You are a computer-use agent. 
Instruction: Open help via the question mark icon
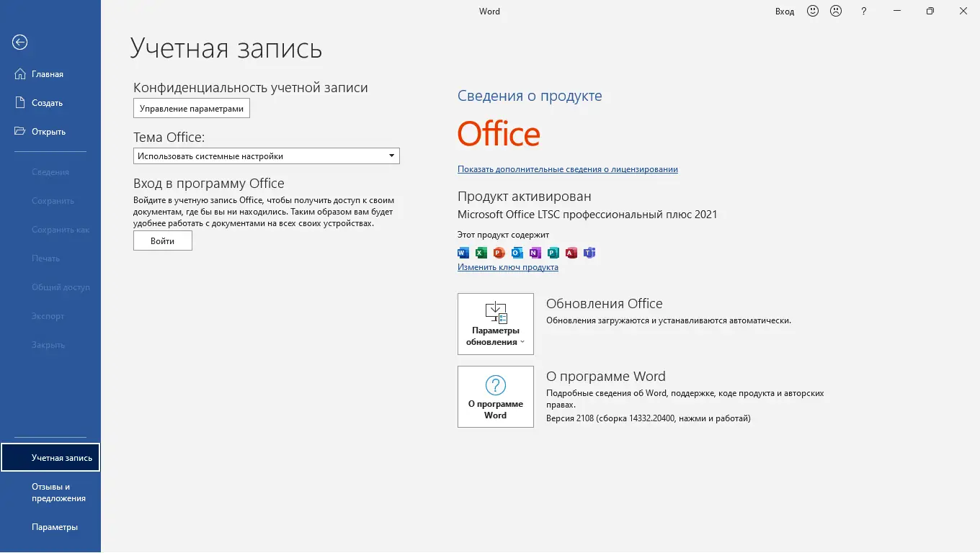point(863,11)
